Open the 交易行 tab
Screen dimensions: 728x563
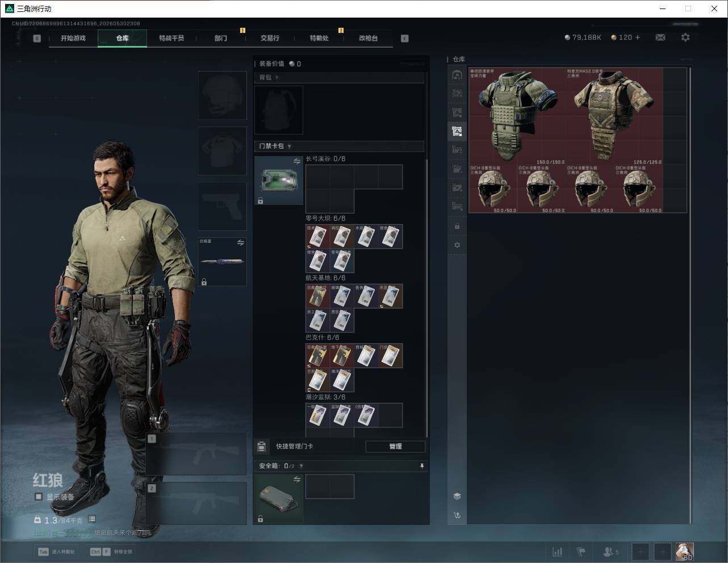point(270,38)
